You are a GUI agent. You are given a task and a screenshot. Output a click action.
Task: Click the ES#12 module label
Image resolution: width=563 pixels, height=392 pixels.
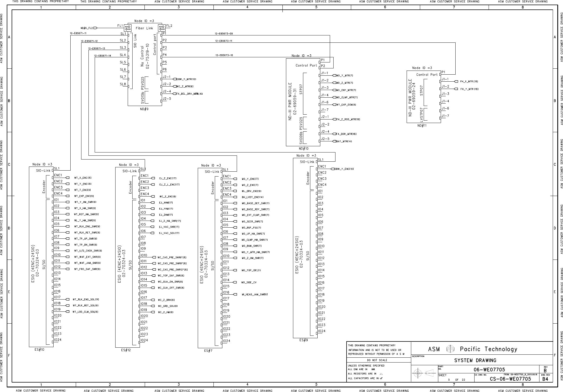(126, 350)
